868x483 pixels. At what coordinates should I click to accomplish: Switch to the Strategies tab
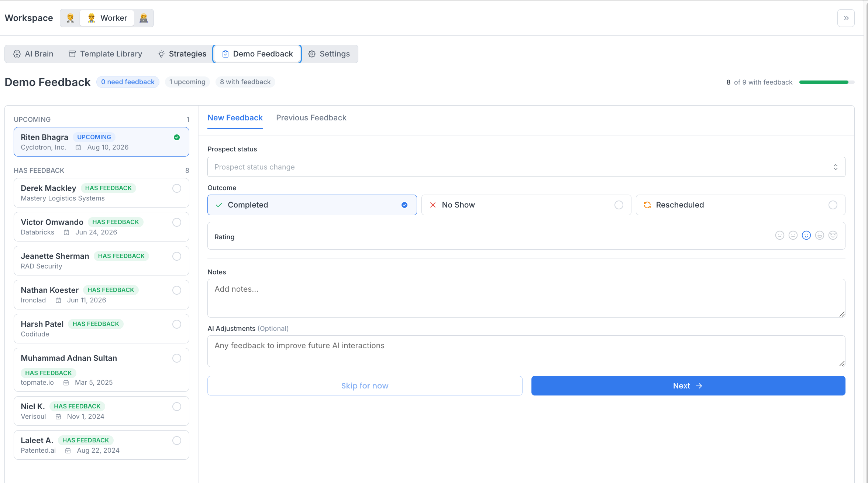pos(182,54)
